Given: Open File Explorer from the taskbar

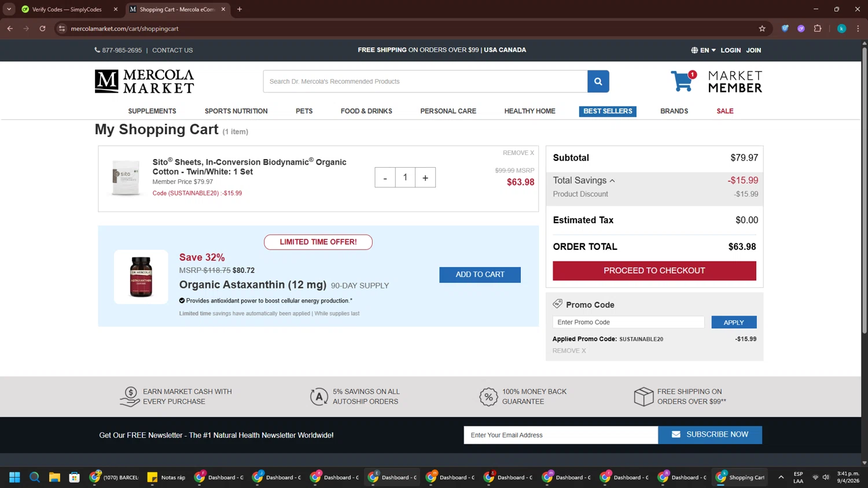Looking at the screenshot, I should click(x=54, y=477).
